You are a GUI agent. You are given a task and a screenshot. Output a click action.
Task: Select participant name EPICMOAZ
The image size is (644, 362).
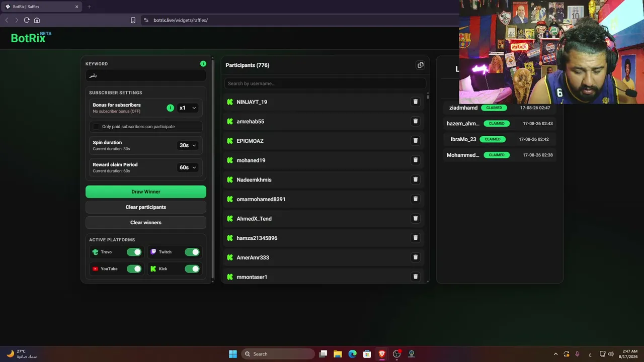click(x=250, y=141)
